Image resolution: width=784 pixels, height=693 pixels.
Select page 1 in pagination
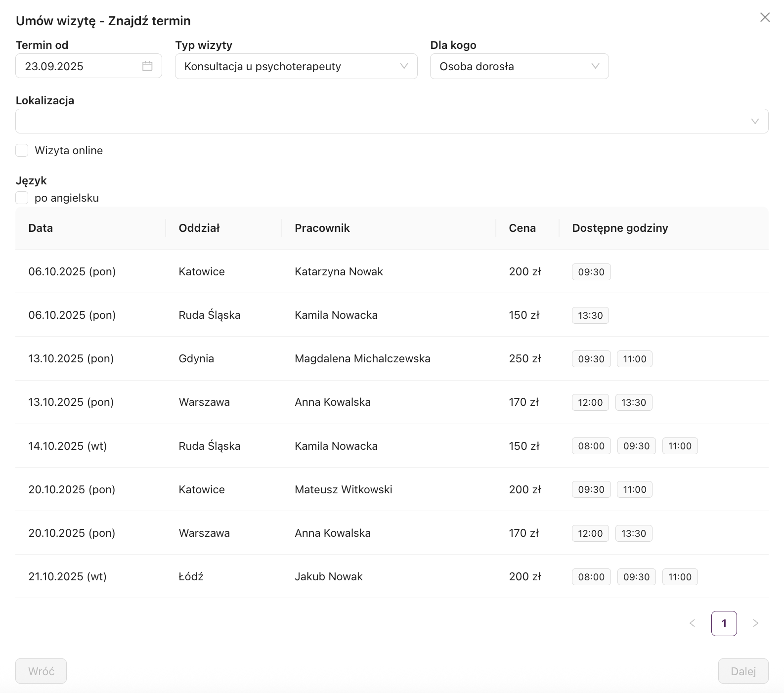(x=724, y=623)
